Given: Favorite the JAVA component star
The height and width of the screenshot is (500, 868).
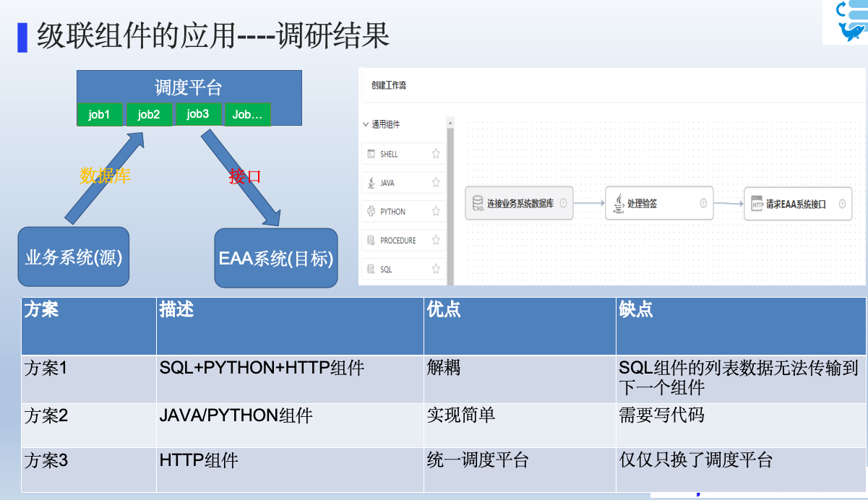Looking at the screenshot, I should 436,182.
